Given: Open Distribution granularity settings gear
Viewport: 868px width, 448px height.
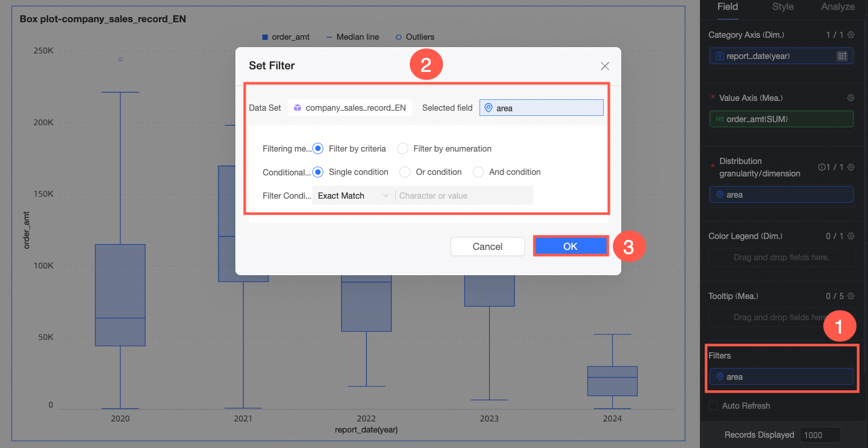Looking at the screenshot, I should tap(851, 167).
